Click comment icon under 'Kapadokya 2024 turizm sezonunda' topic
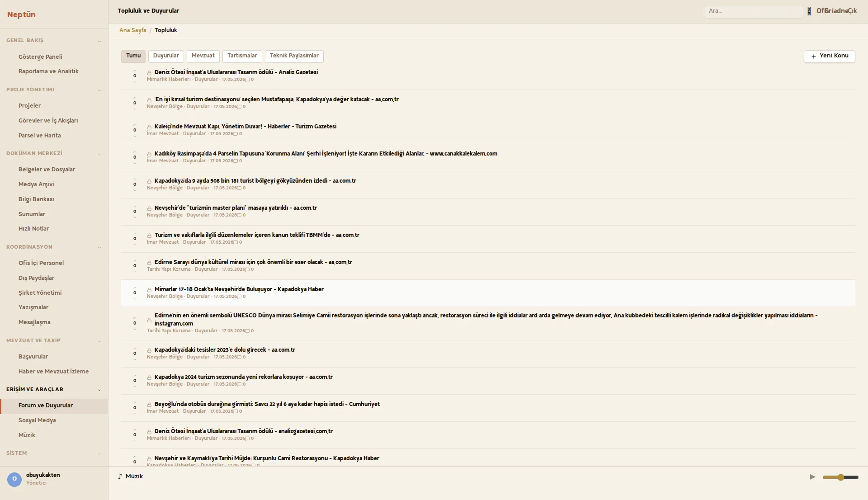 (x=239, y=384)
